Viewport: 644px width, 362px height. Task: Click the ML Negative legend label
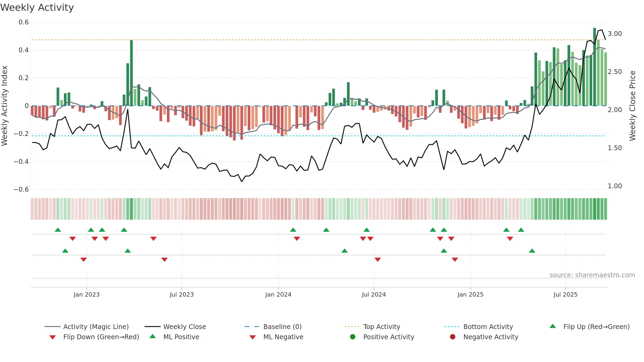[283, 337]
